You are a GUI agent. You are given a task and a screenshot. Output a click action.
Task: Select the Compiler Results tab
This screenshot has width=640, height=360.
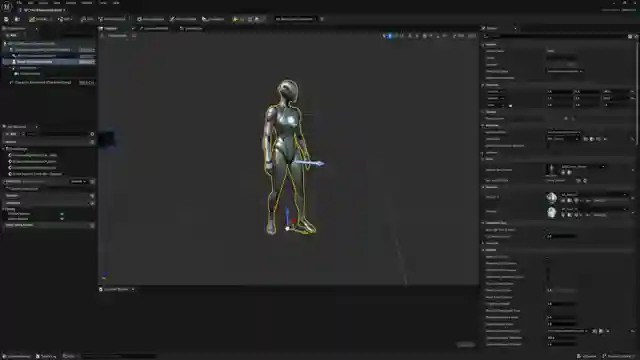[x=116, y=289]
